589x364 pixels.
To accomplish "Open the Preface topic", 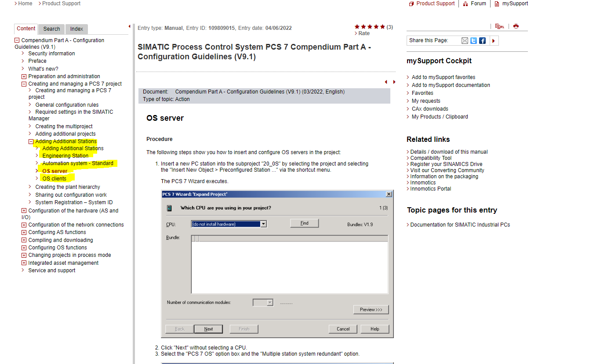I will click(37, 61).
